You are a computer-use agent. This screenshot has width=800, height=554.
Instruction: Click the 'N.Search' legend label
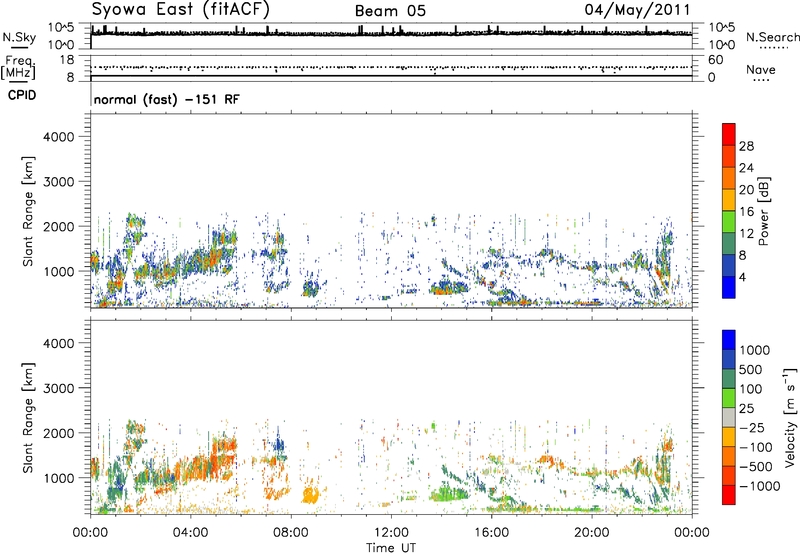pyautogui.click(x=773, y=37)
